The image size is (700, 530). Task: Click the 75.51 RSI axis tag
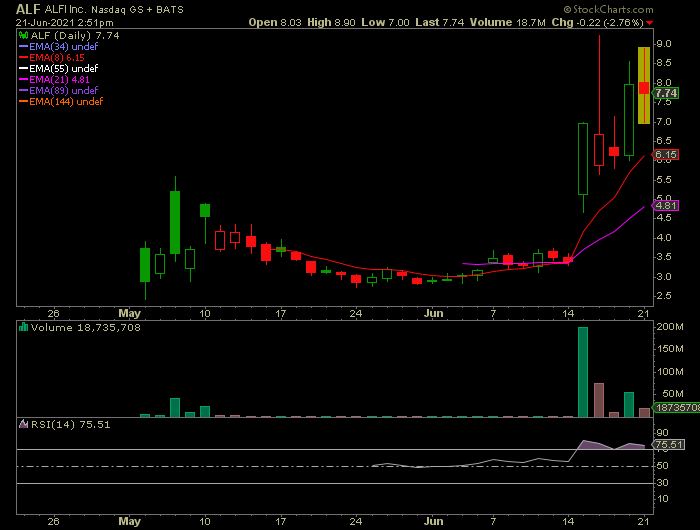tap(668, 444)
